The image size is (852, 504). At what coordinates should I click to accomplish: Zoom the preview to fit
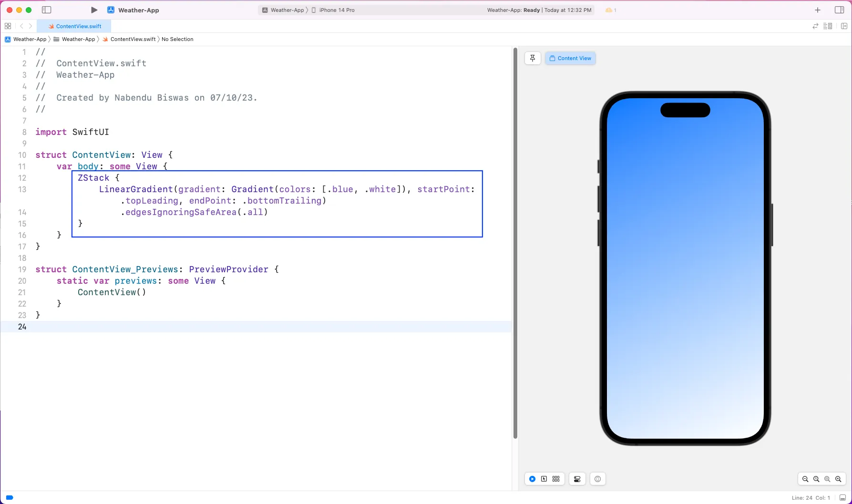[x=827, y=479]
